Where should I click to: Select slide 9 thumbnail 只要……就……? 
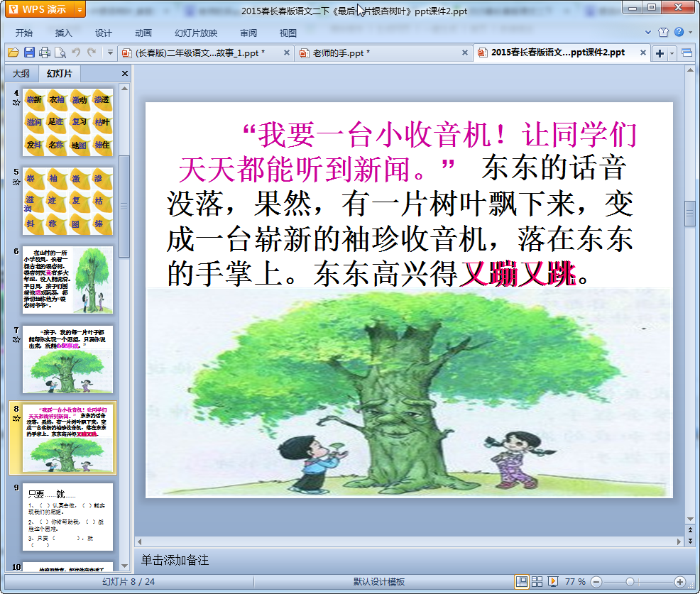(x=68, y=517)
